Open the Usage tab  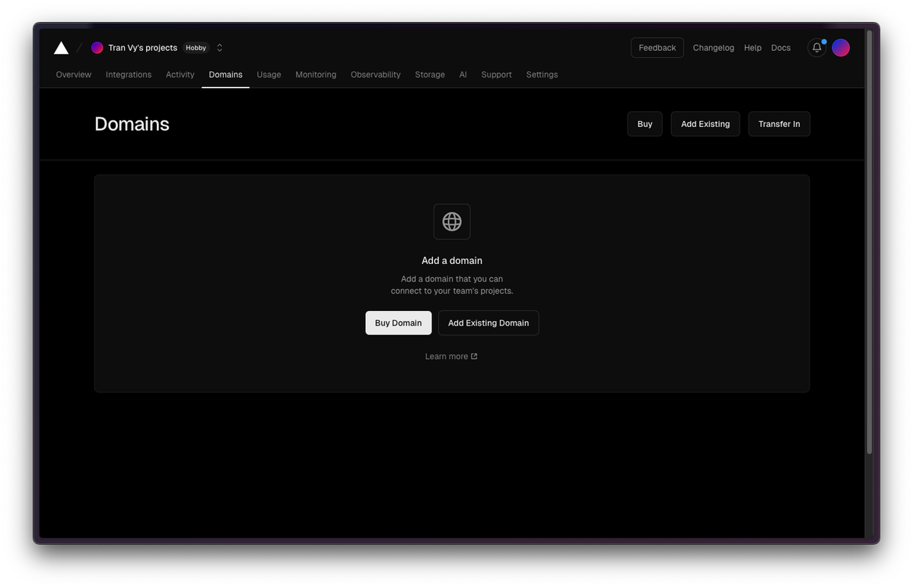pyautogui.click(x=269, y=74)
